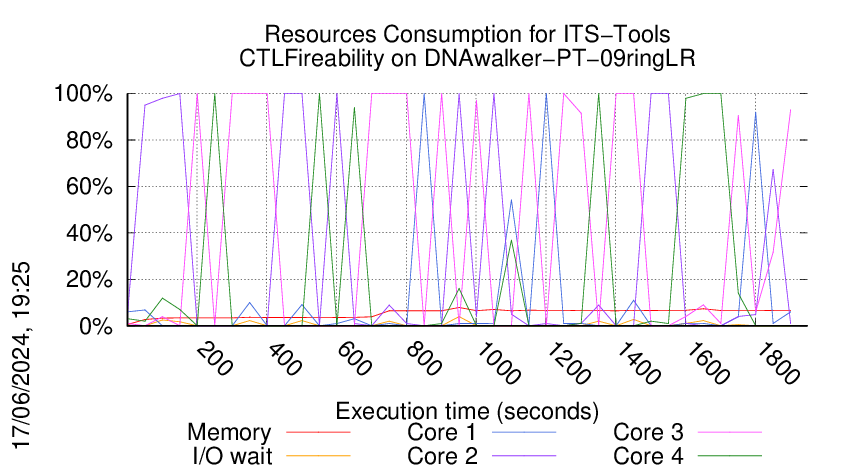This screenshot has height=475, width=850.
Task: Click the chart title 'Resources Consumption for ITS-Tools'
Action: [x=467, y=34]
